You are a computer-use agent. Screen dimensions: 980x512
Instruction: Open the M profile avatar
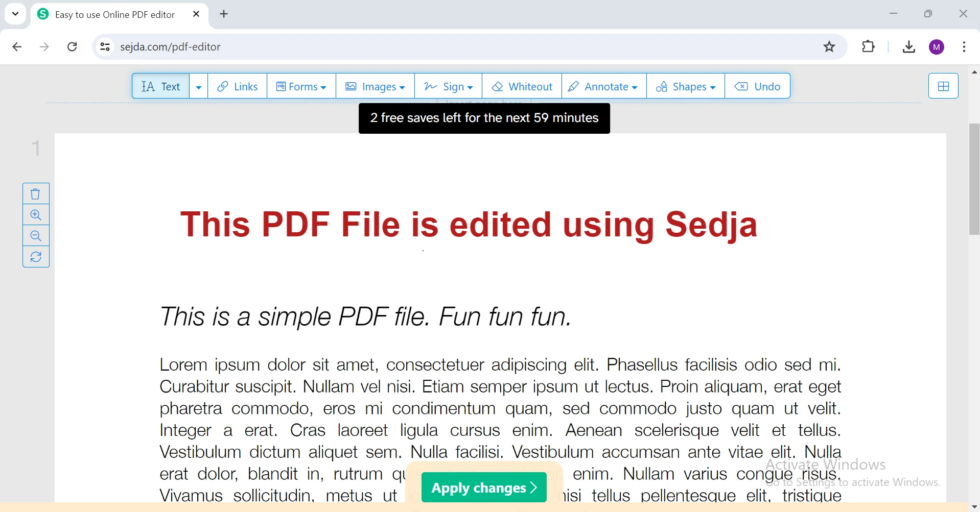point(937,47)
